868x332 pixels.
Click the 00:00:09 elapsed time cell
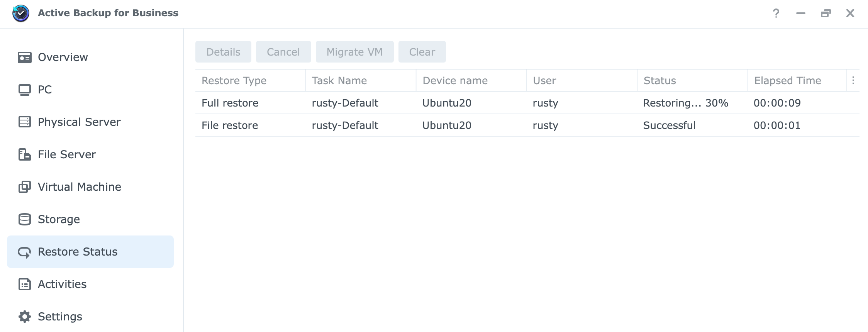(777, 103)
